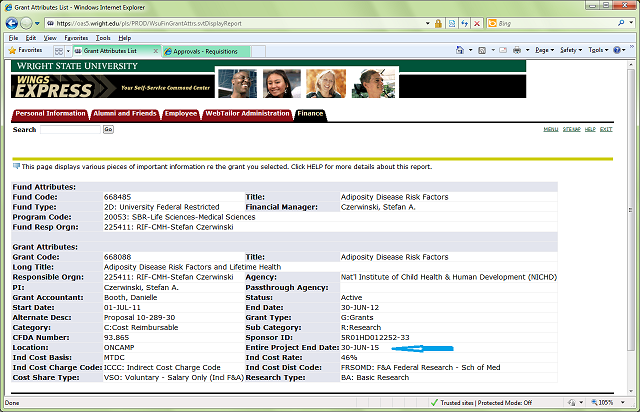This screenshot has height=412, width=640.
Task: Open the tab list dropdown arrow
Action: click(x=68, y=51)
